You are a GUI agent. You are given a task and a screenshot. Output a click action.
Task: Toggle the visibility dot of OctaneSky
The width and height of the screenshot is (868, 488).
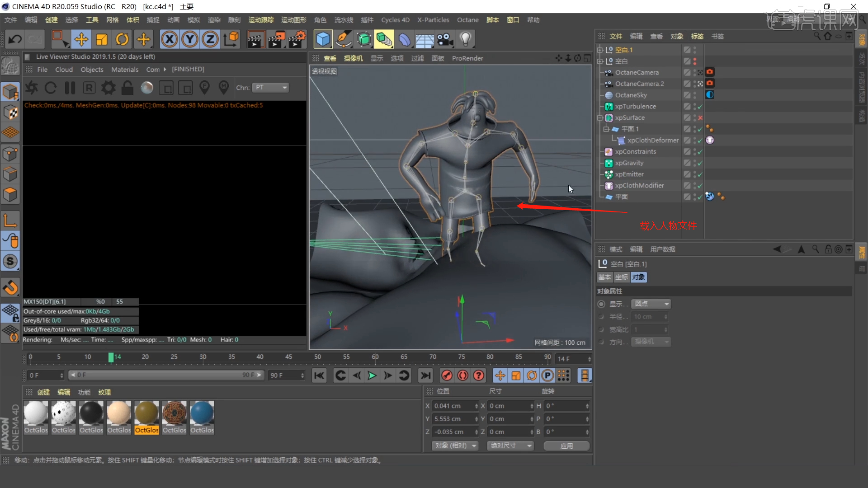tap(695, 95)
